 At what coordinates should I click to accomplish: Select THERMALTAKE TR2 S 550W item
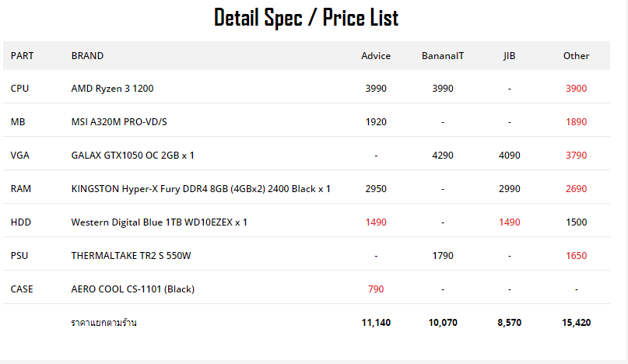tap(131, 255)
